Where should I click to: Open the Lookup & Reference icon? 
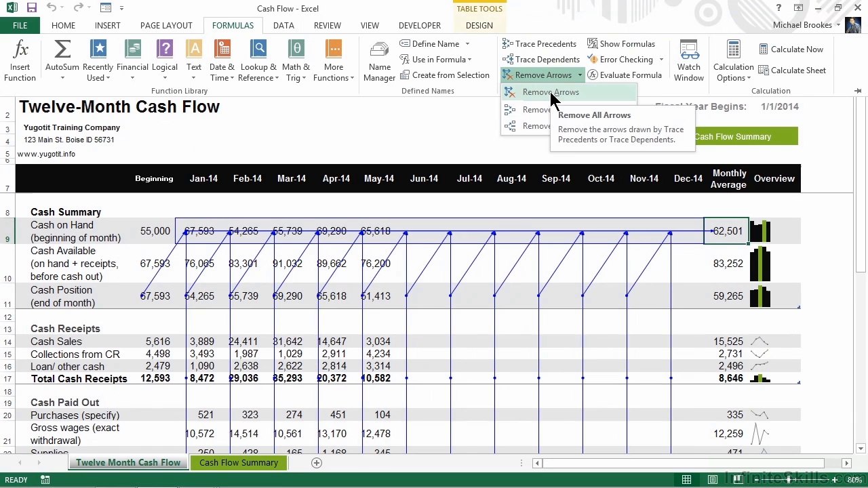click(x=258, y=50)
